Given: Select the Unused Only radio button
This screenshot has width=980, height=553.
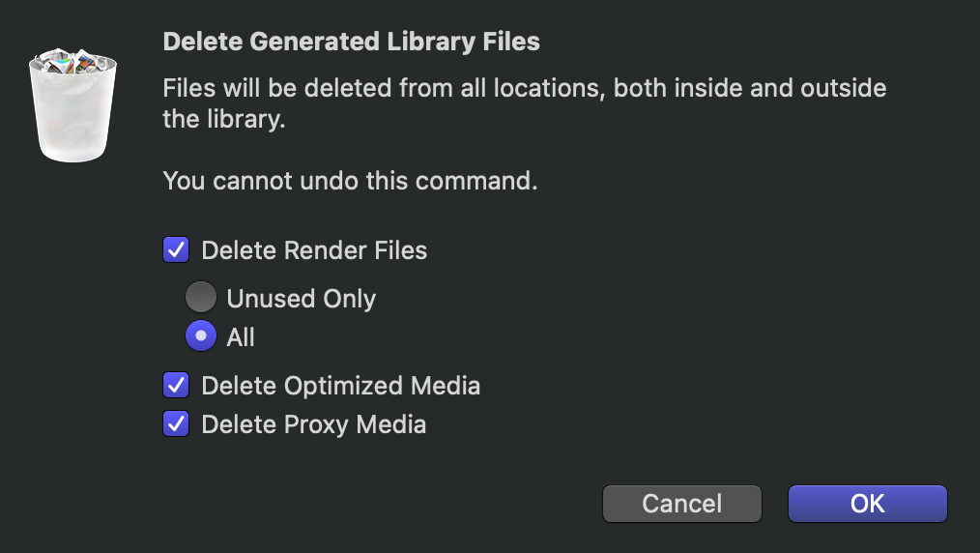Looking at the screenshot, I should click(x=201, y=298).
